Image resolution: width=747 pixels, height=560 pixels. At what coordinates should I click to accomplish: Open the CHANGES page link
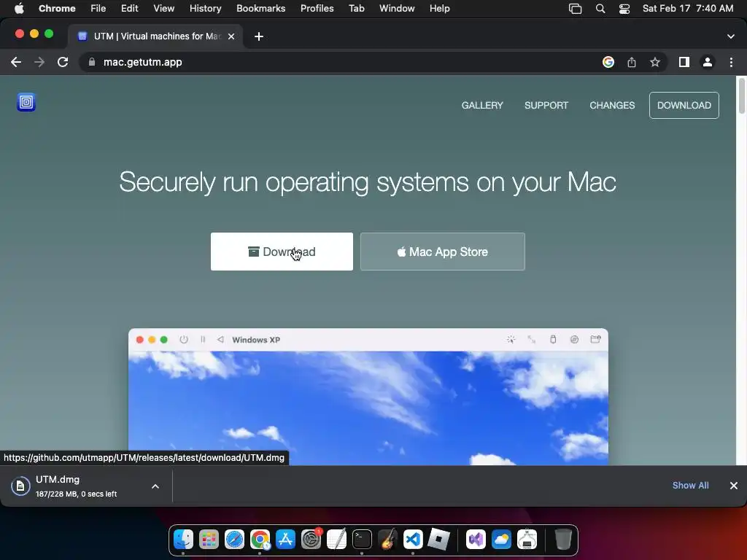(x=612, y=105)
